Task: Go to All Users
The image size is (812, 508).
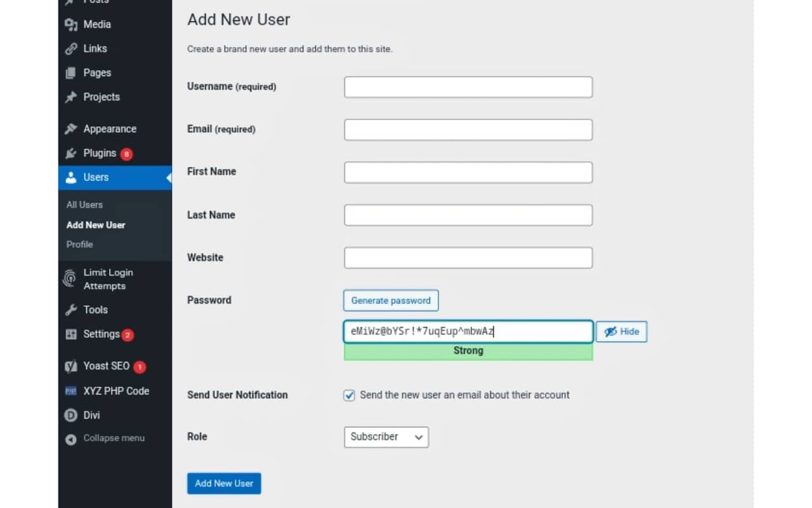Action: 84,204
